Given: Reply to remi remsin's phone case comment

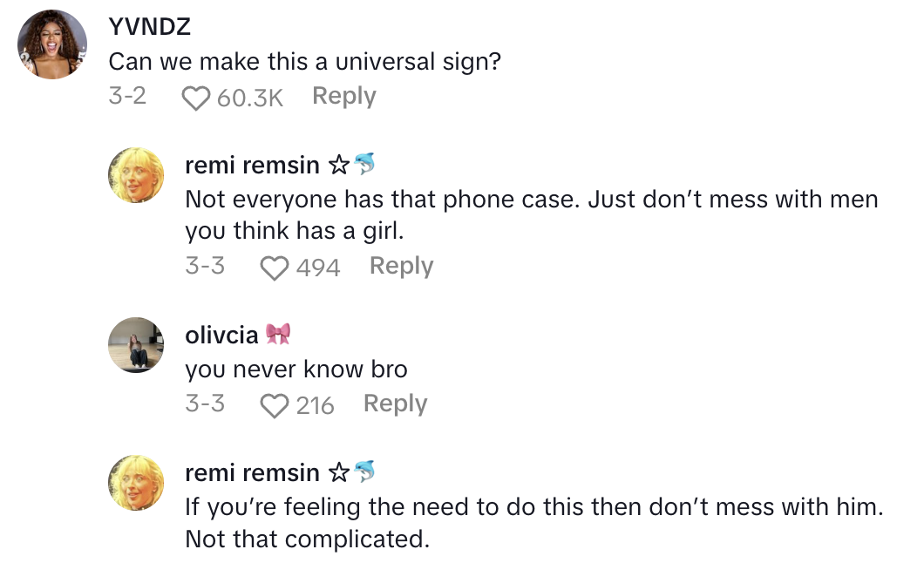Looking at the screenshot, I should tap(401, 266).
